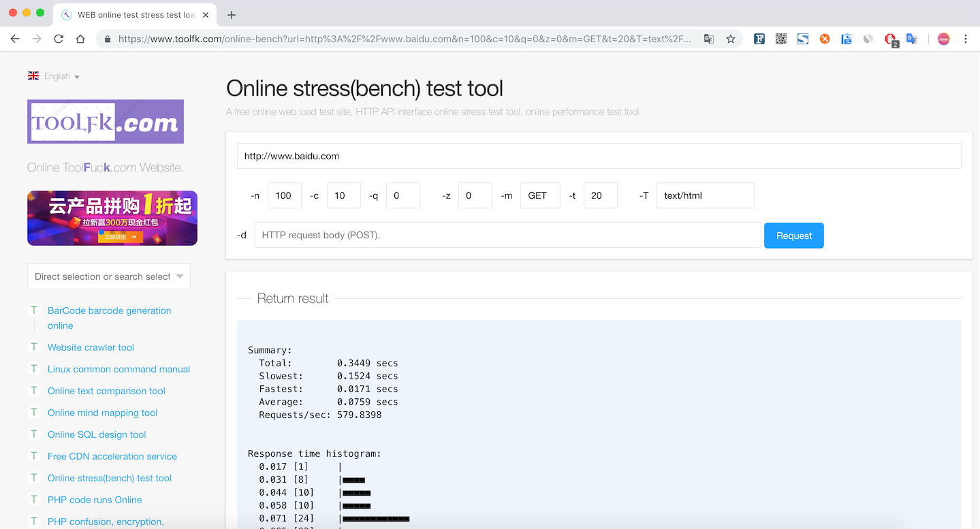This screenshot has width=980, height=529.
Task: Open the grey swirl extension icon
Action: (868, 39)
